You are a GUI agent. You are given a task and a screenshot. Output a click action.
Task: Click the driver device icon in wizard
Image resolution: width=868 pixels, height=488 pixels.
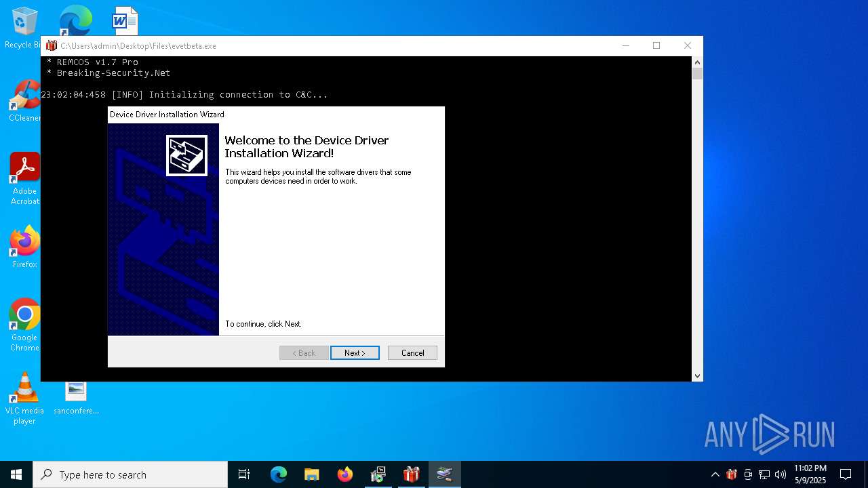(186, 155)
